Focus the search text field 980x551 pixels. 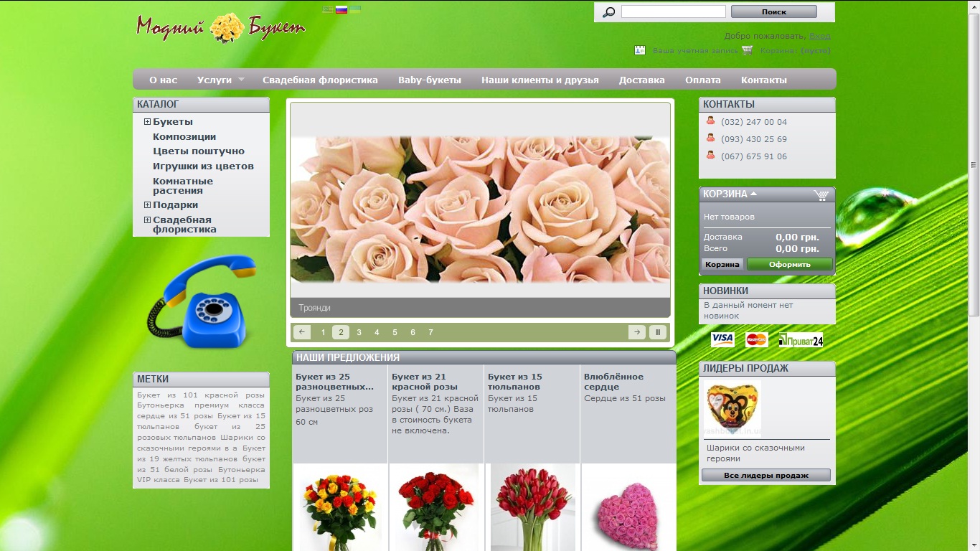coord(674,11)
